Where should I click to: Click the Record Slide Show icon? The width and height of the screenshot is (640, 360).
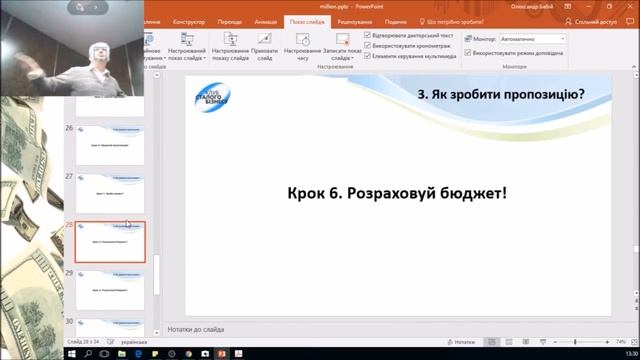pos(342,40)
